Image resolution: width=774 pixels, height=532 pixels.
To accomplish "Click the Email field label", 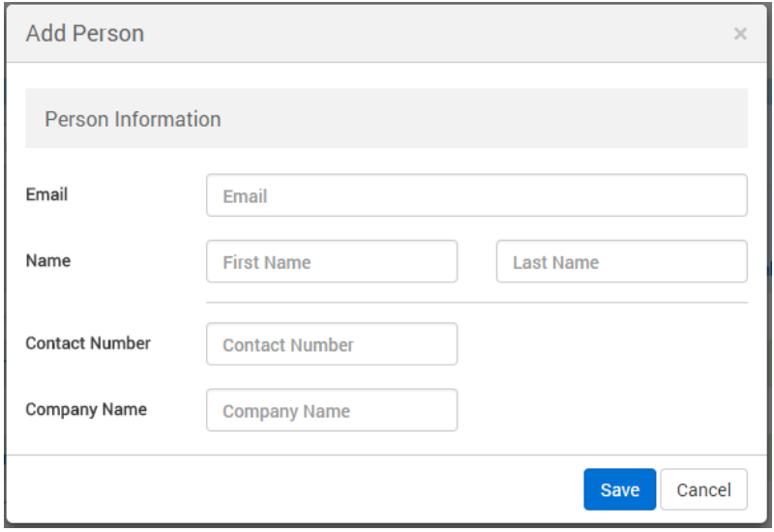I will click(x=46, y=194).
